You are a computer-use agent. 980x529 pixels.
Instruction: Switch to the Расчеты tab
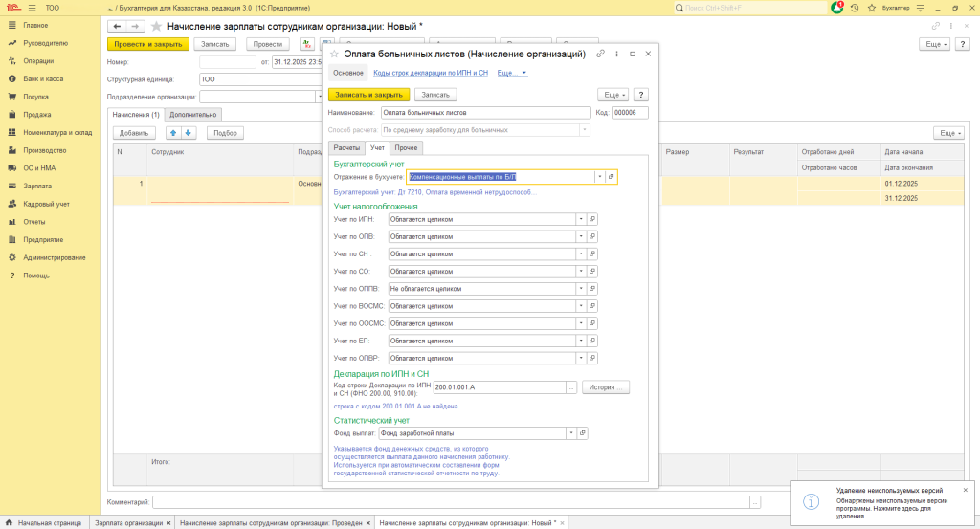click(x=346, y=147)
